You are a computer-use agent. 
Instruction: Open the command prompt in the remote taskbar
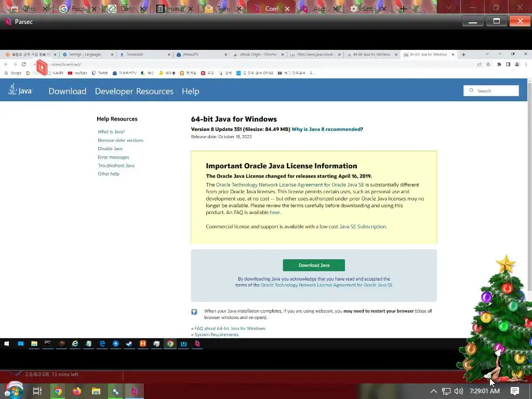tap(48, 344)
